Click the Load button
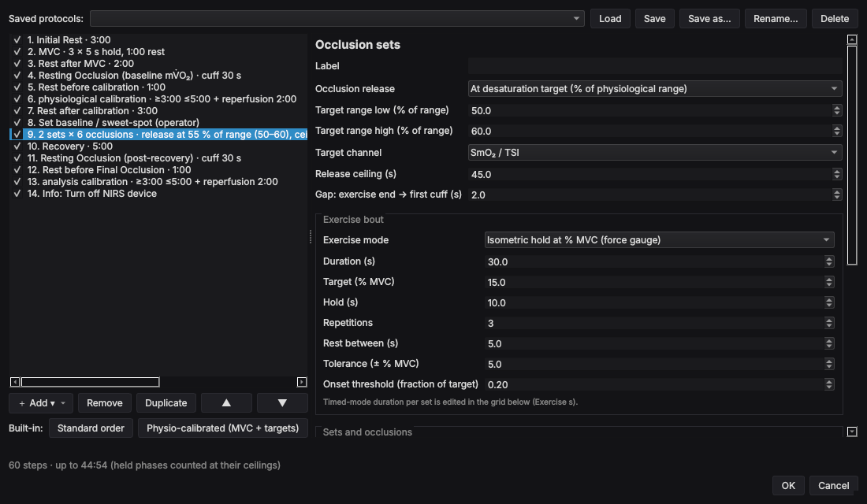867x504 pixels. (610, 18)
